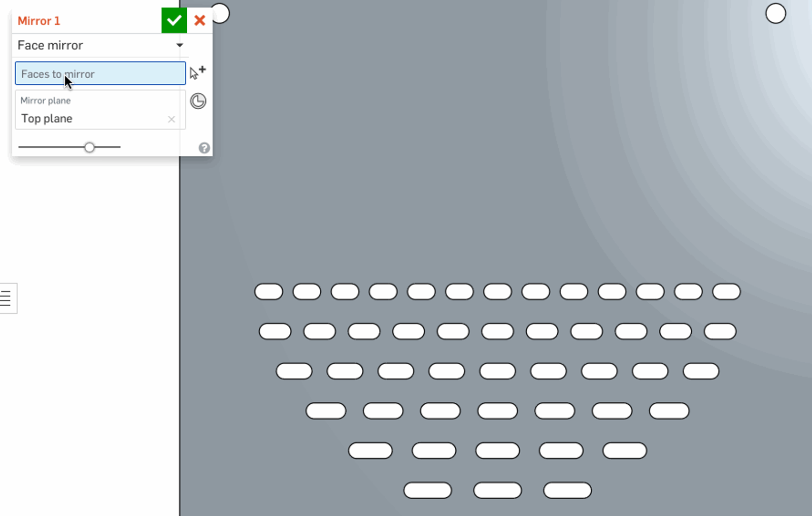
Task: Select leftmost slot in the top row
Action: [268, 292]
